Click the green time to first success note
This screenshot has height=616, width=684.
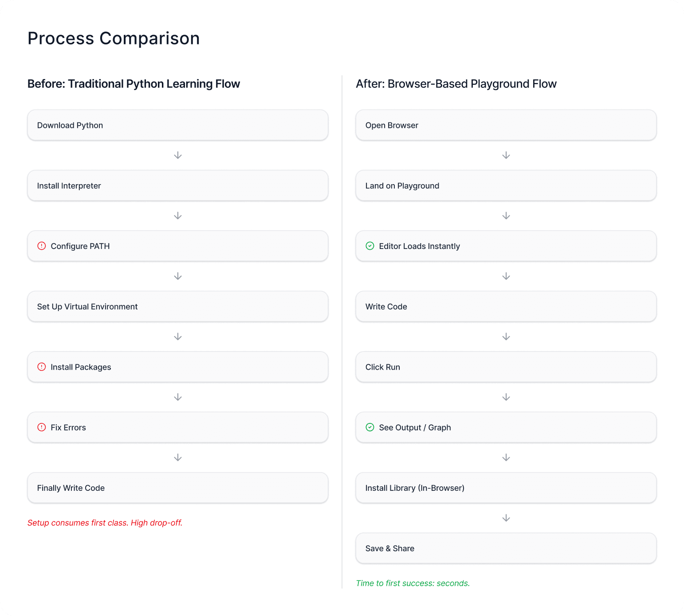tap(413, 583)
